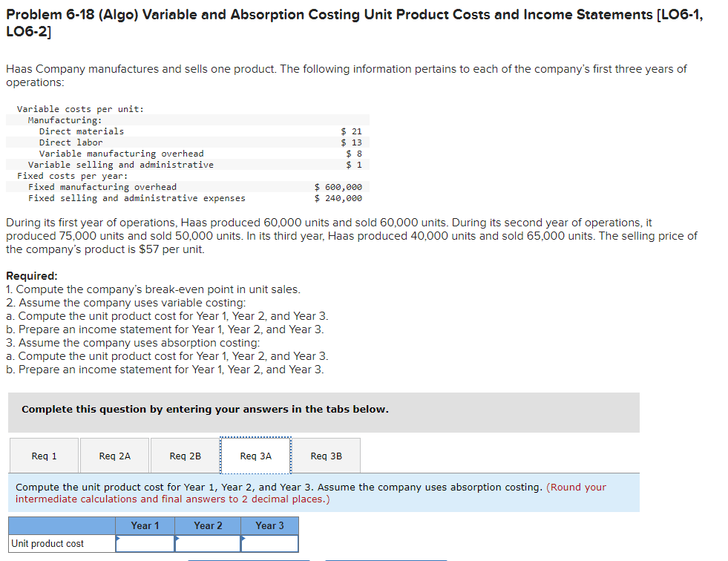This screenshot has height=561, width=728.
Task: Click the Unit product cost row label
Action: coord(49,543)
